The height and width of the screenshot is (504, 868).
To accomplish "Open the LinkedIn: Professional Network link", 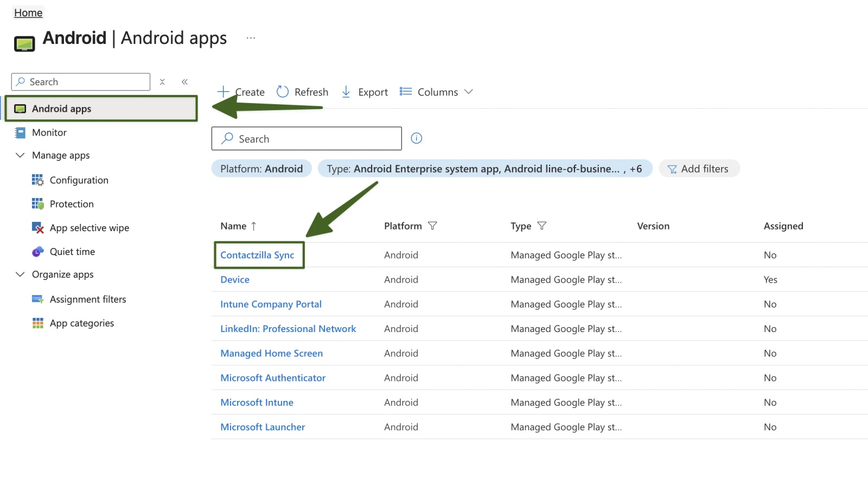I will 288,329.
